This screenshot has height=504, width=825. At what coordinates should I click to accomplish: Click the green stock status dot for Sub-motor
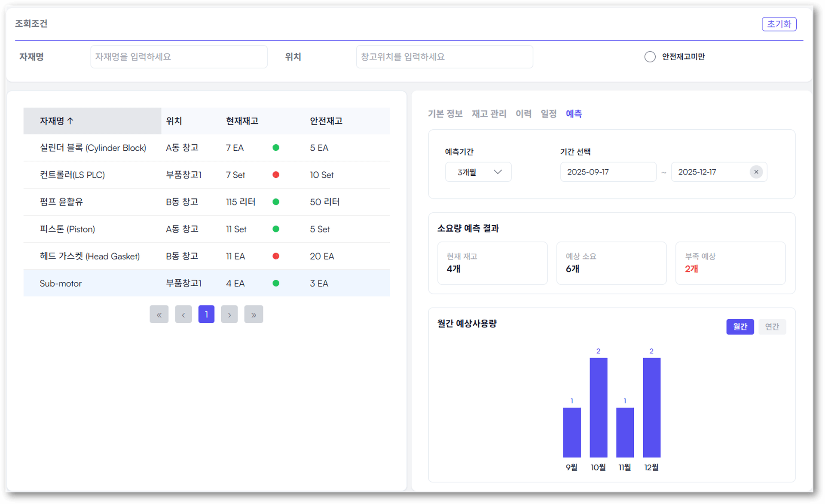[x=276, y=283]
